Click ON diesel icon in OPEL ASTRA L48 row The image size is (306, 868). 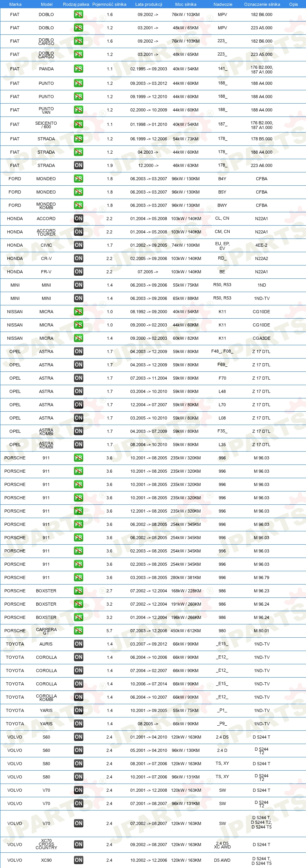pos(78,391)
